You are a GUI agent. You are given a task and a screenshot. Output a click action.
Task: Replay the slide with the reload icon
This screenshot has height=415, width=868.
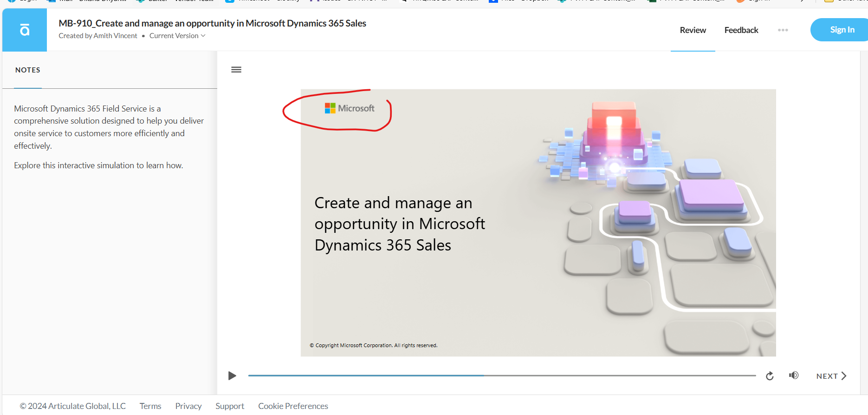(770, 376)
